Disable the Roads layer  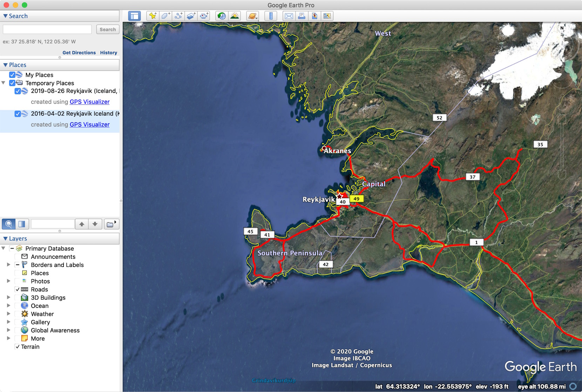17,289
